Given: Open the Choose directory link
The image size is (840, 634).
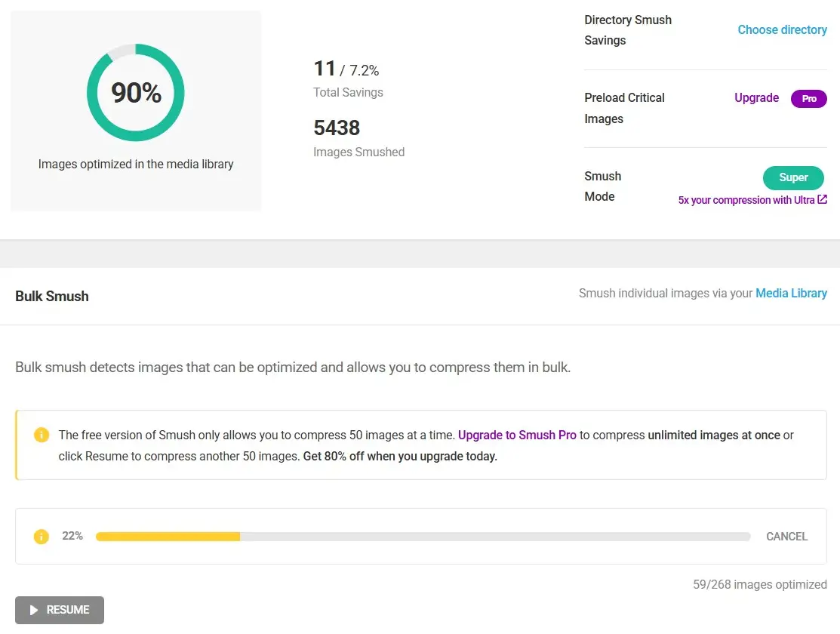Looking at the screenshot, I should point(782,30).
